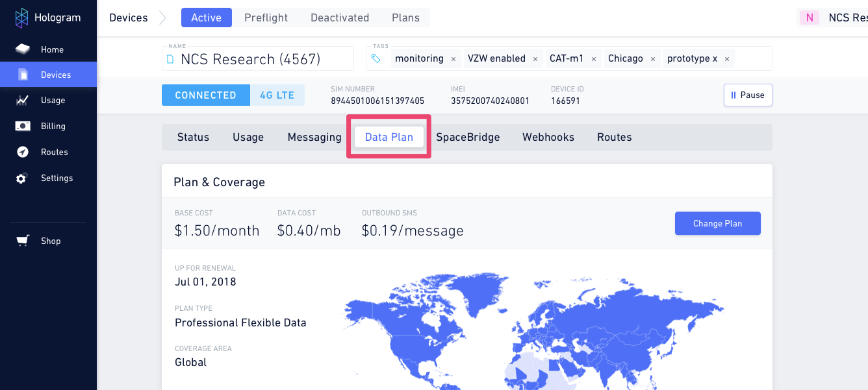Click the outbound SMS $0.19/message value
868x390 pixels.
coord(413,230)
